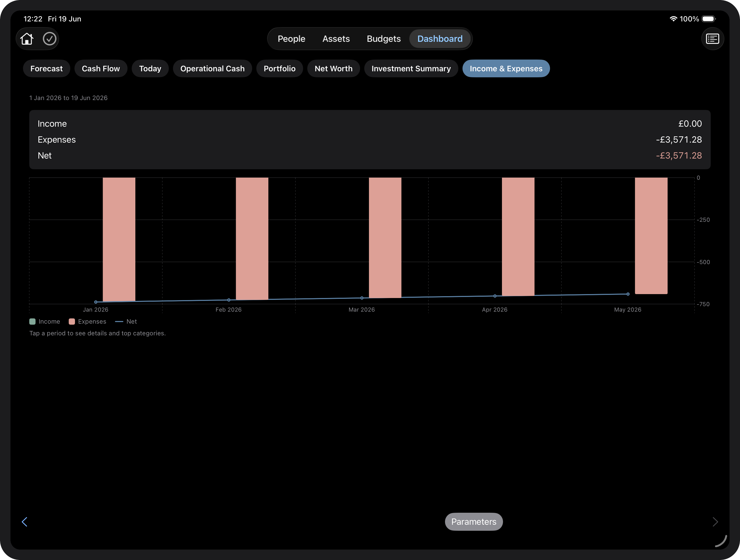Screen dimensions: 740x560
Task: Click the Net line legend marker
Action: click(x=119, y=321)
